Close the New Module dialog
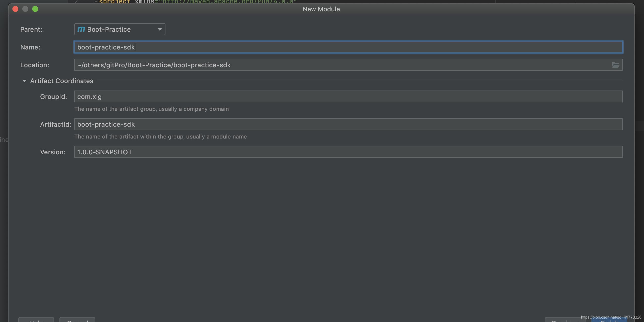Viewport: 644px width, 322px height. (16, 9)
